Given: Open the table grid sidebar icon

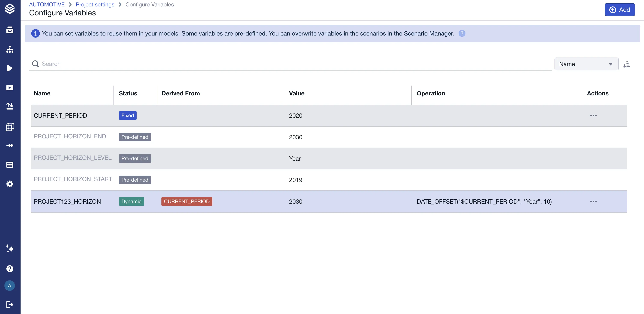Looking at the screenshot, I should (10, 165).
